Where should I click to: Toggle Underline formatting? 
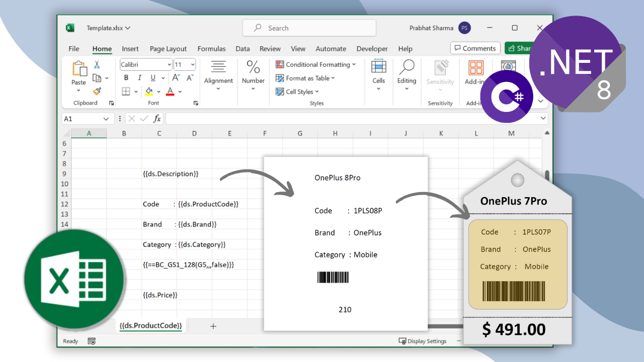[152, 77]
